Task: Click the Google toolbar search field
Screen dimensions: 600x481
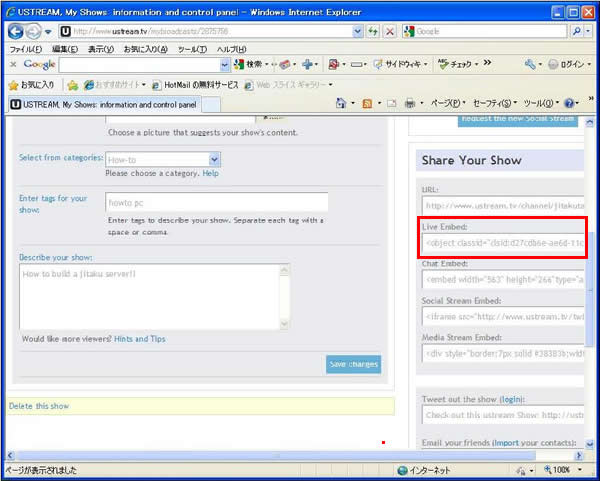Action: [140, 65]
